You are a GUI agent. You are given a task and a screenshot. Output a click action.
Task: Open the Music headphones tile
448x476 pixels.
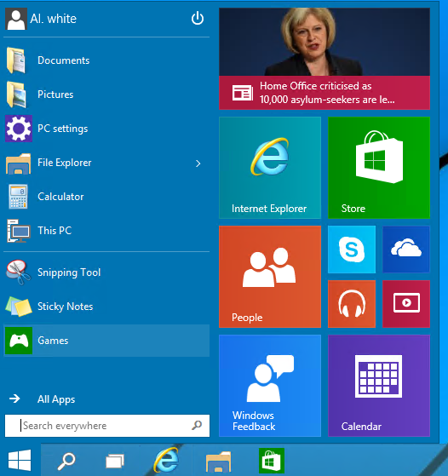pyautogui.click(x=352, y=304)
